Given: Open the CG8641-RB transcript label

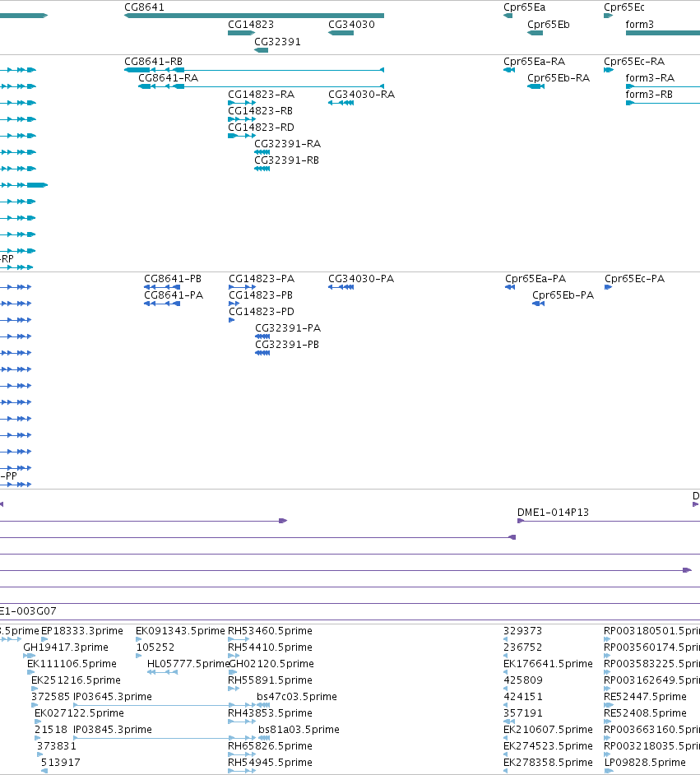Looking at the screenshot, I should (x=153, y=62).
